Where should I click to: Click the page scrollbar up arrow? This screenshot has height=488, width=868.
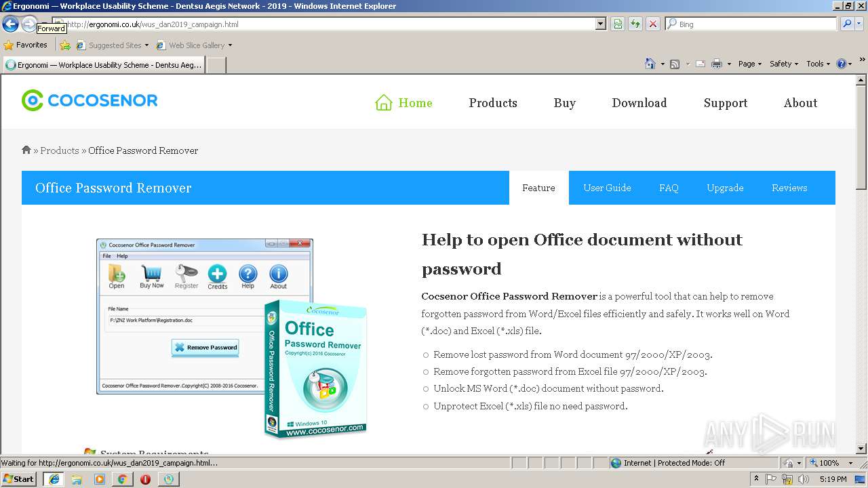tap(861, 80)
